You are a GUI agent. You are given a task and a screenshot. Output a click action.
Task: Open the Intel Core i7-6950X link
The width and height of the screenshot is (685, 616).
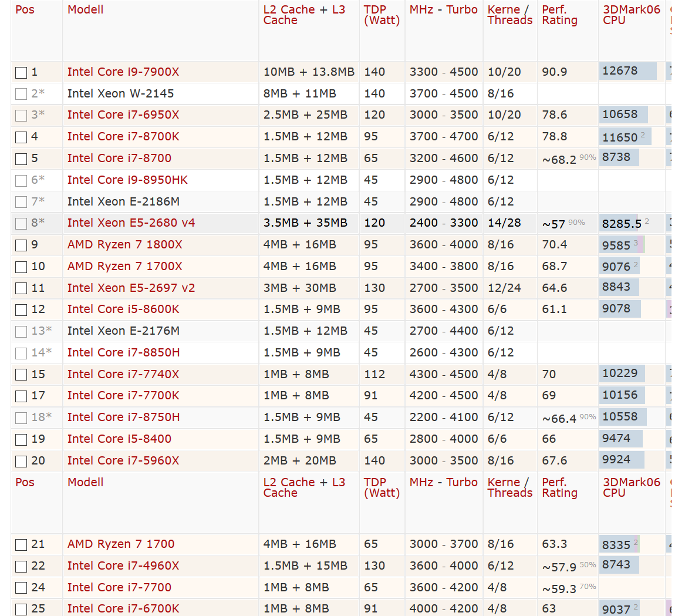123,115
